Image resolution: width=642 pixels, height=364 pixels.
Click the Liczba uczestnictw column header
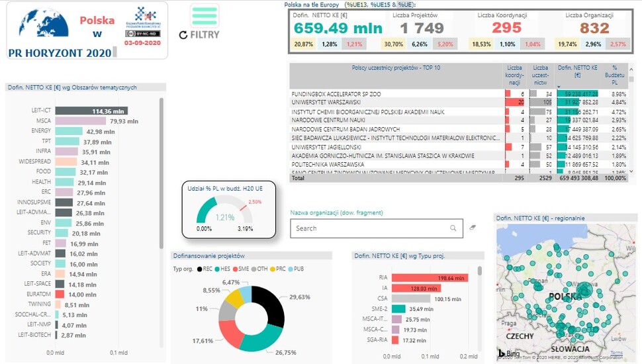[540, 74]
